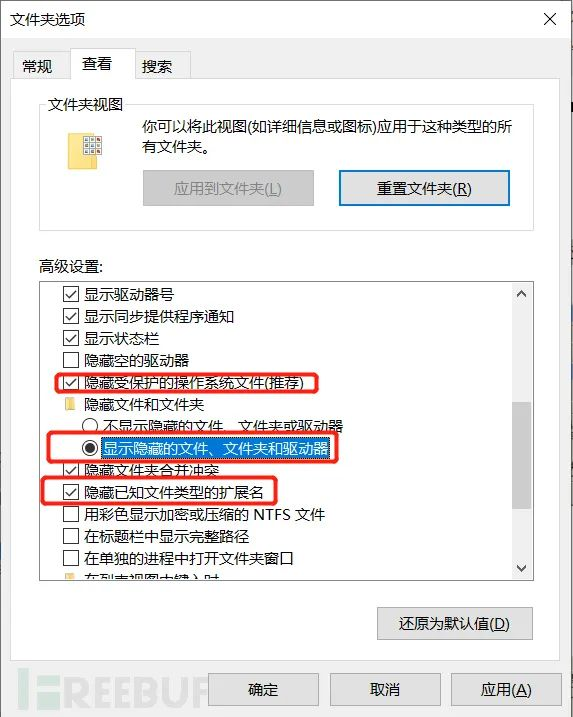Screen dimensions: 573x717
Task: Close the 文件夹选项 dialog
Action: tap(550, 19)
